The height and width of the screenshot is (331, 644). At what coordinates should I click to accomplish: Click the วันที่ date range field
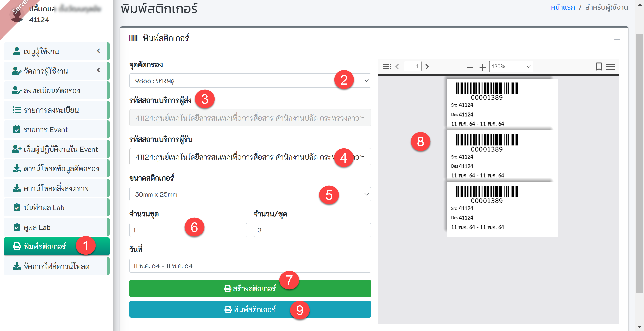click(x=250, y=266)
